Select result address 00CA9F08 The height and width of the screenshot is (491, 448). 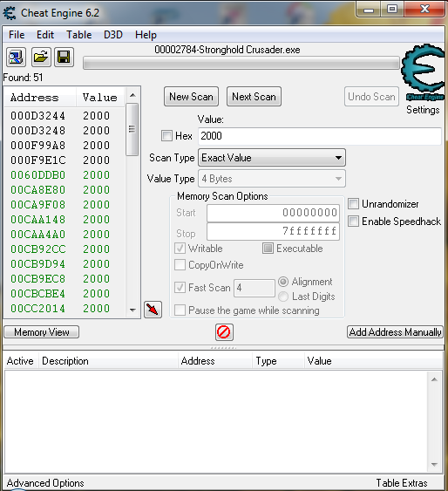[x=37, y=204]
